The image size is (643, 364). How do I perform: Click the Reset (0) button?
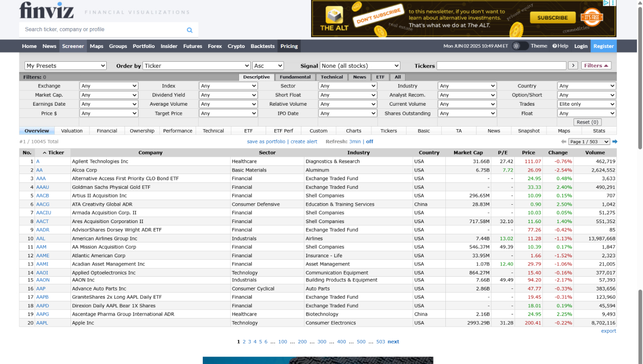coord(588,122)
